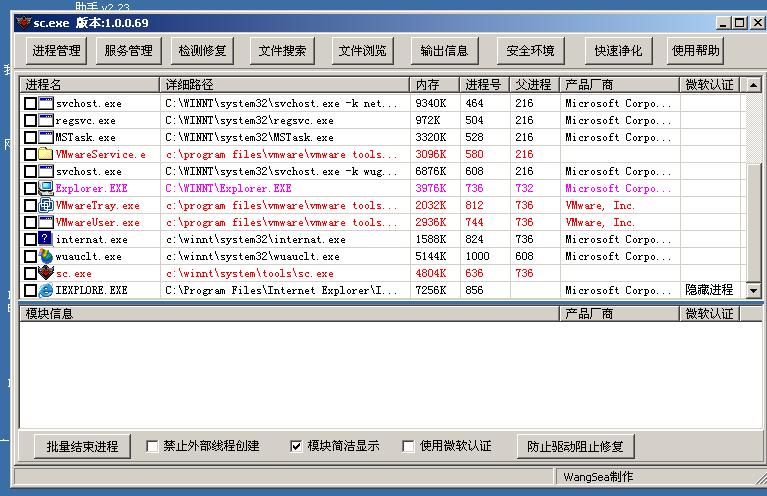Select path c:\winnt\system\tools\sc.exe
767x496 pixels.
point(249,273)
